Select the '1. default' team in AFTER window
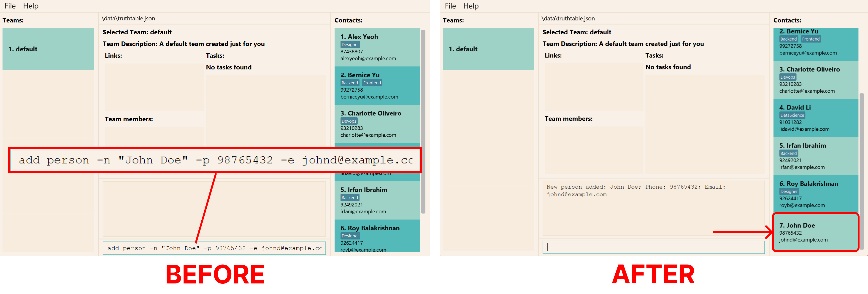 pos(488,49)
